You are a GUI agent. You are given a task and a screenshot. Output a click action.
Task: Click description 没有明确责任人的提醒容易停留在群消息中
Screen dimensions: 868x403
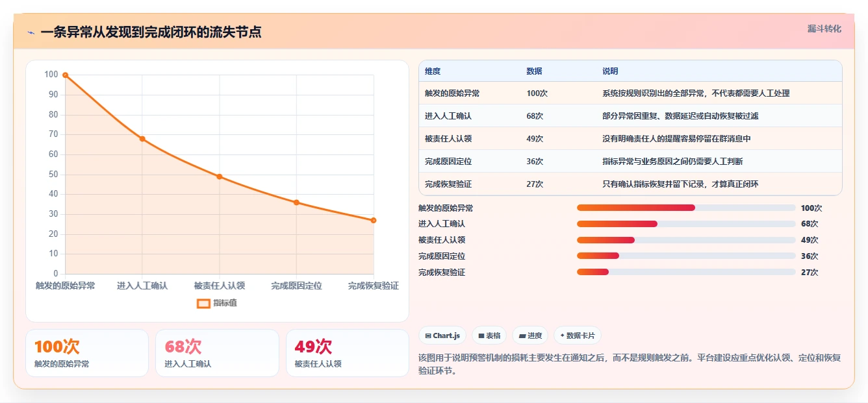pos(676,139)
